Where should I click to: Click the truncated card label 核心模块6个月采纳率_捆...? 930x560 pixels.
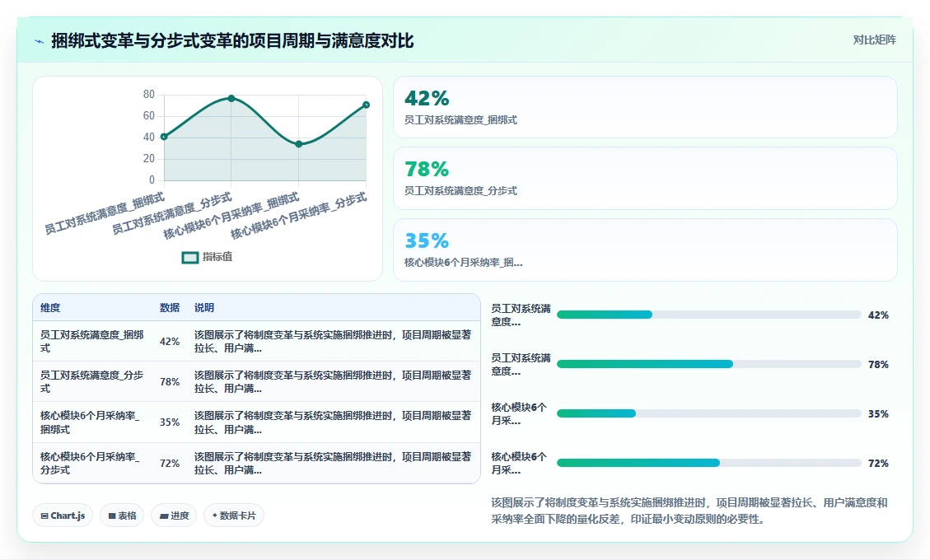(x=463, y=262)
